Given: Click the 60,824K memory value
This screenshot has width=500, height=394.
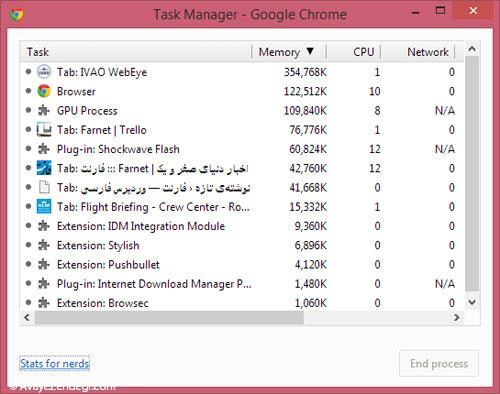Looking at the screenshot, I should 308,149.
